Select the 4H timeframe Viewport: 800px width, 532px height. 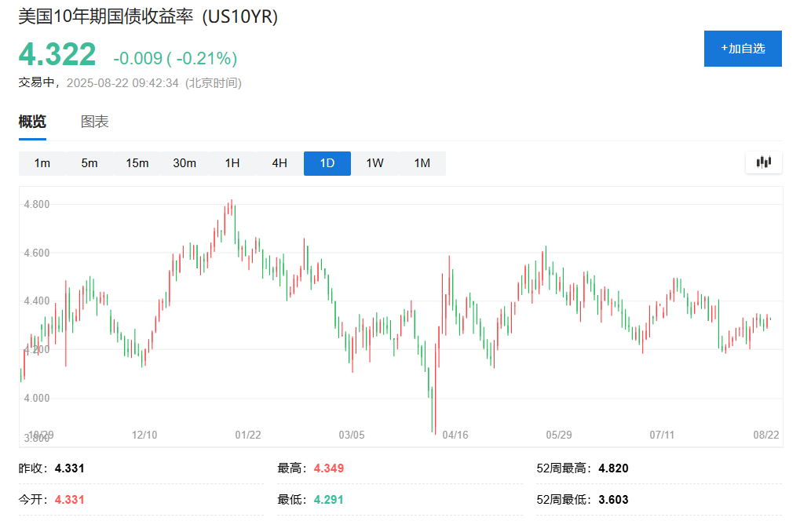tap(279, 163)
